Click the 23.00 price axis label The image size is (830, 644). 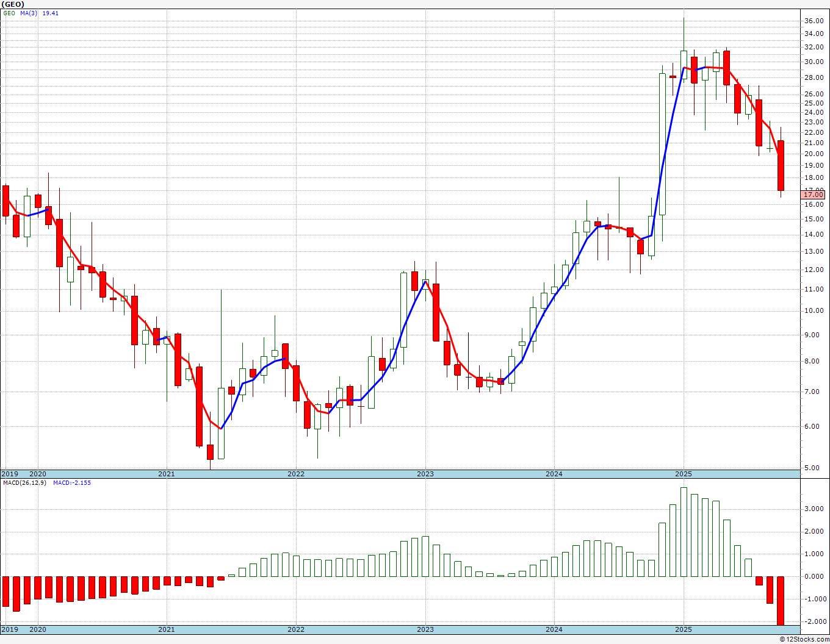pyautogui.click(x=814, y=122)
